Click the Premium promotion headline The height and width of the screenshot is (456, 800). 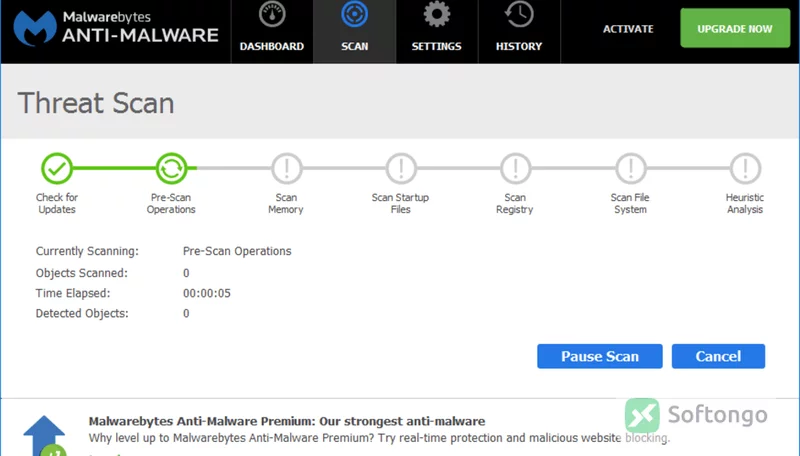[x=287, y=421]
